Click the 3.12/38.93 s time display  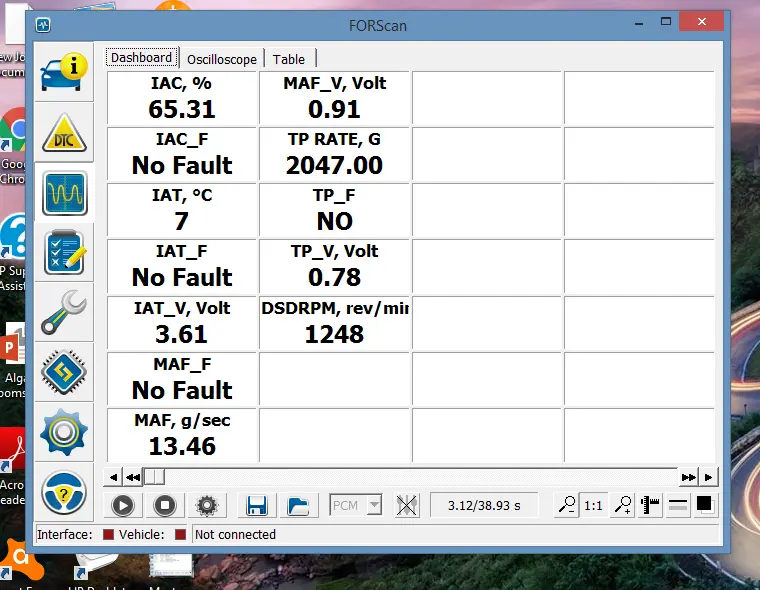[x=484, y=506]
